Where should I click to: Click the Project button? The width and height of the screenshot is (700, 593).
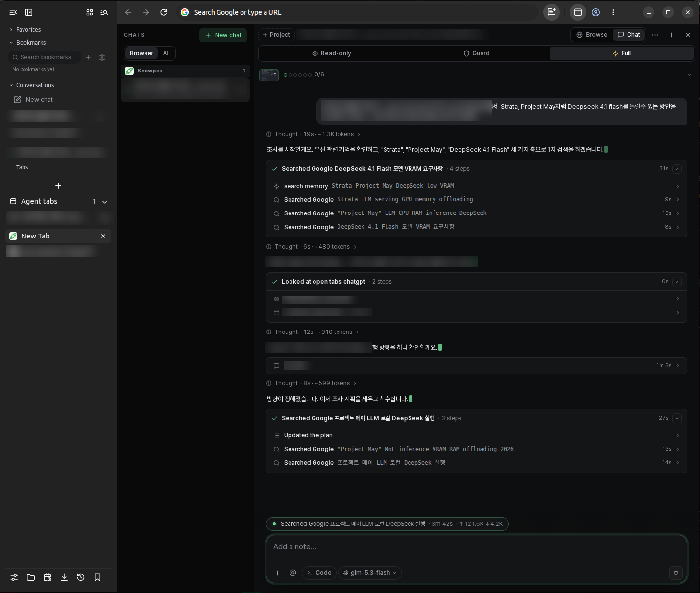[276, 35]
